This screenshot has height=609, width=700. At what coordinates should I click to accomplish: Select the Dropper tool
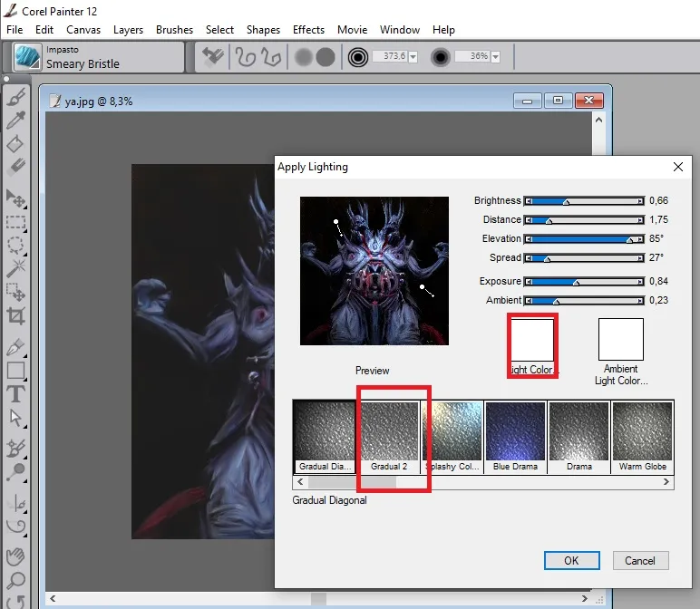click(x=15, y=120)
